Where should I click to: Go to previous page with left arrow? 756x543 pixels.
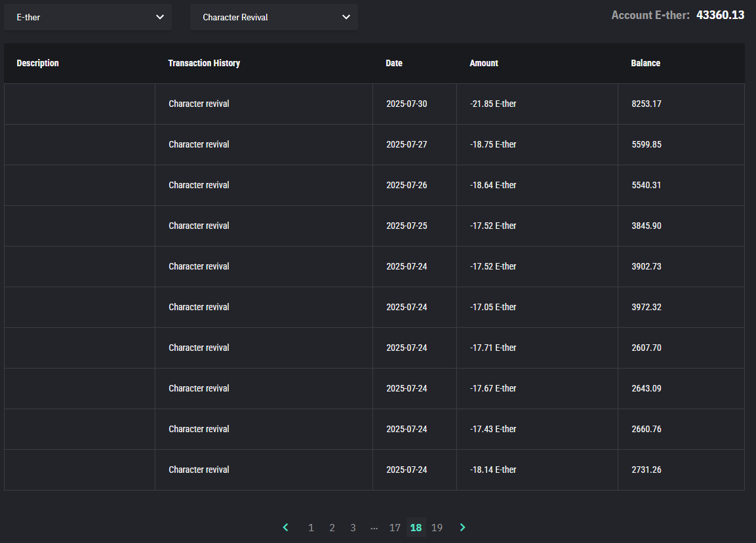click(x=285, y=527)
